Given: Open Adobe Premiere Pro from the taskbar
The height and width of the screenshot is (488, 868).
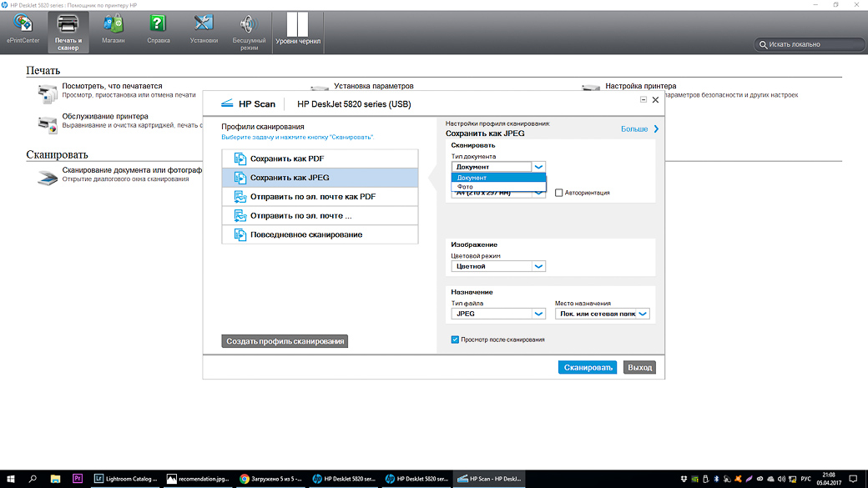Looking at the screenshot, I should click(x=78, y=479).
